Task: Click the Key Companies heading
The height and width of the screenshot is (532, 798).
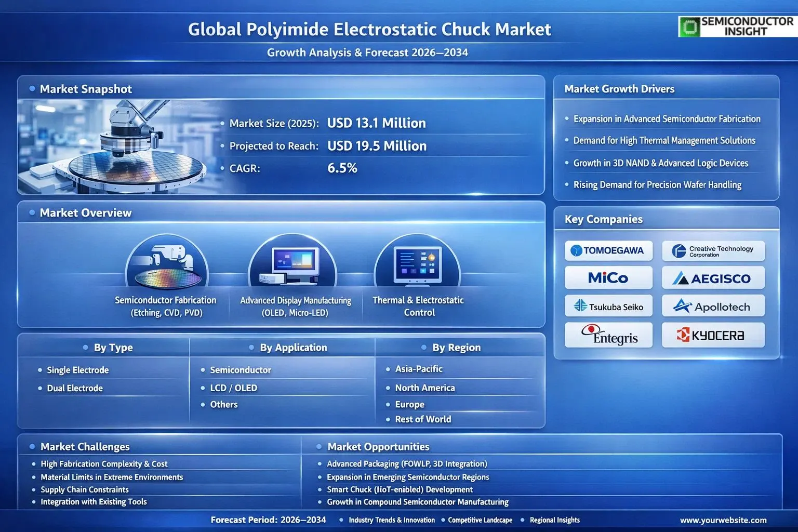Action: pyautogui.click(x=604, y=219)
